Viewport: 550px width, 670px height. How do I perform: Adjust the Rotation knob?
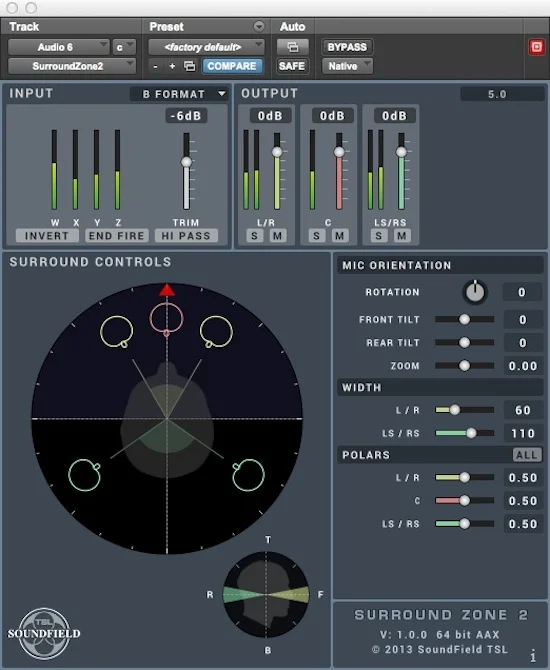pos(475,292)
